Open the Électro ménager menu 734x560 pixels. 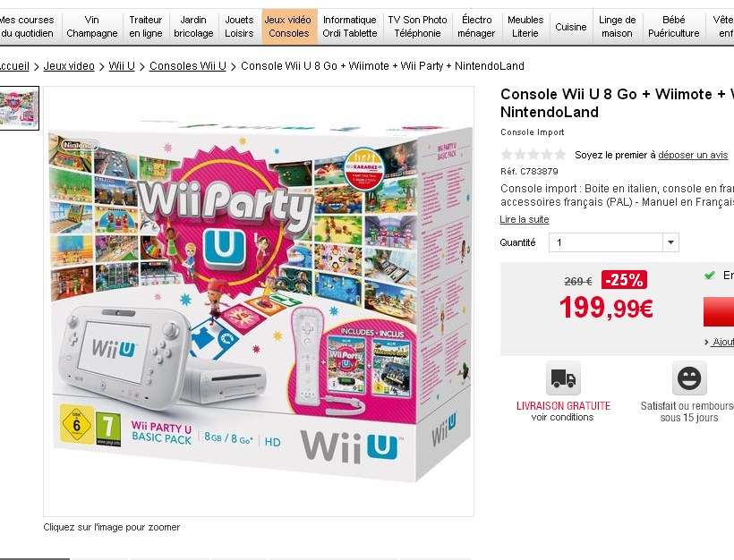476,27
